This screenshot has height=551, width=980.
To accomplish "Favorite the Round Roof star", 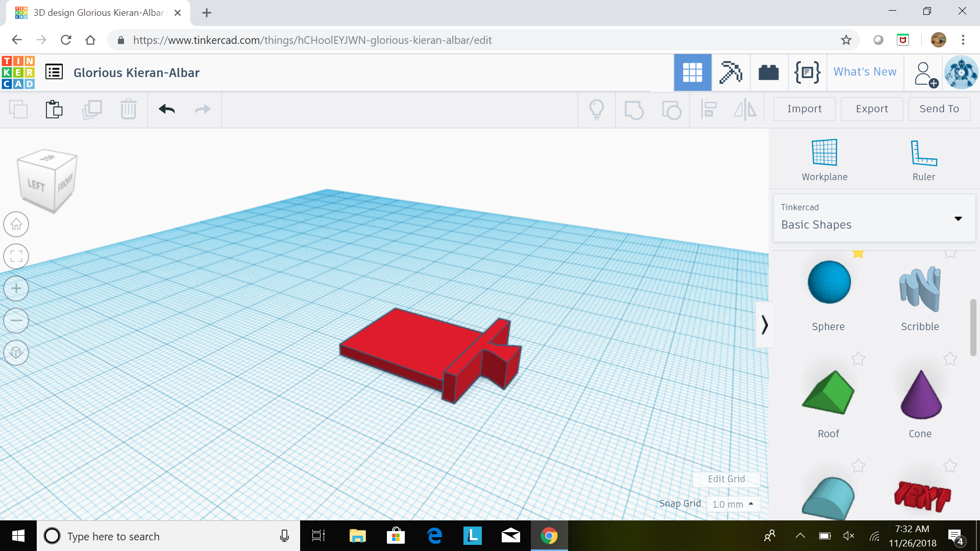I will tap(858, 465).
